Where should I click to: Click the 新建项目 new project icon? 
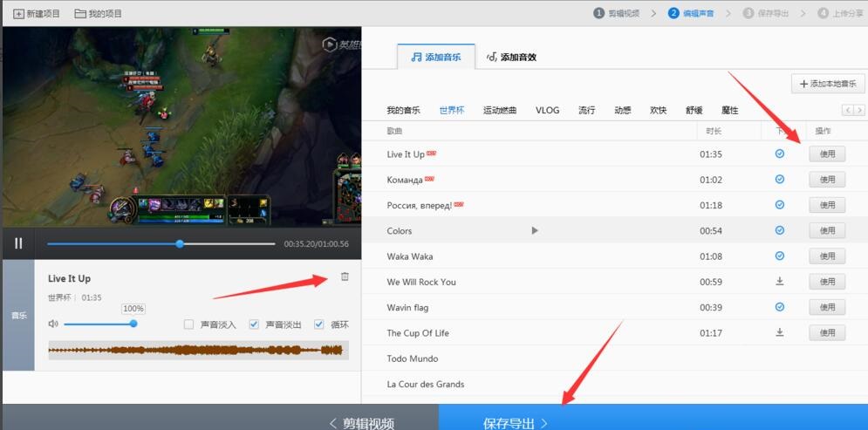tap(19, 14)
